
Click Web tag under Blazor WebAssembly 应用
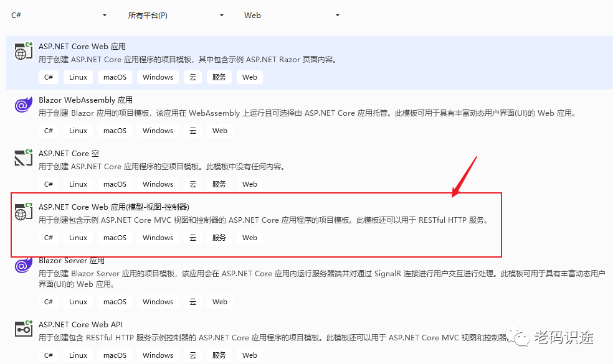click(x=220, y=131)
